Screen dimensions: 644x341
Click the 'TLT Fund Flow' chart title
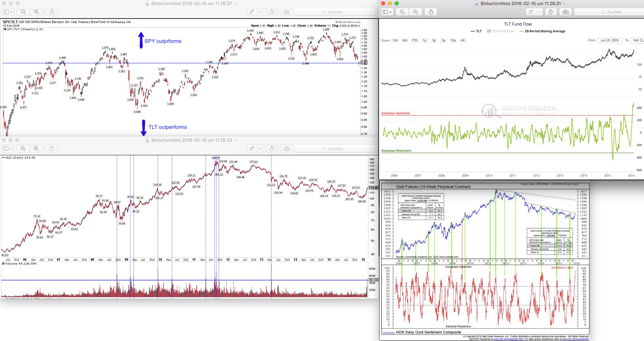[x=518, y=24]
